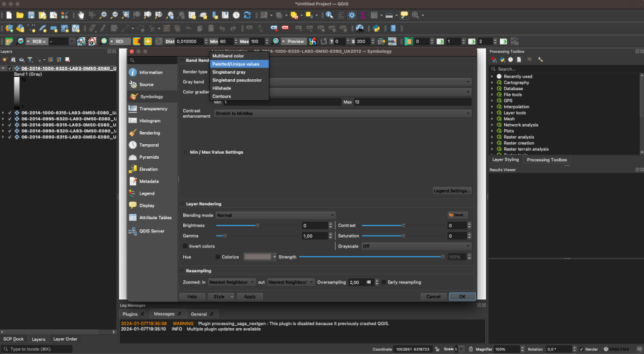Screen dimensions: 644x354
Task: Enable the Early resampling checkbox
Action: 384,282
